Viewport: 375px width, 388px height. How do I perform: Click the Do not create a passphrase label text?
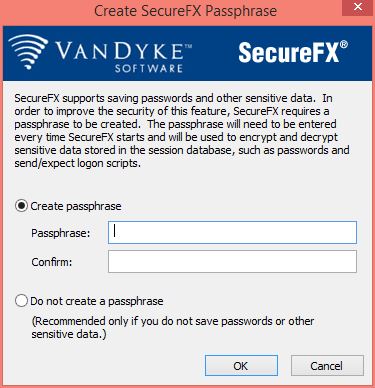97,301
